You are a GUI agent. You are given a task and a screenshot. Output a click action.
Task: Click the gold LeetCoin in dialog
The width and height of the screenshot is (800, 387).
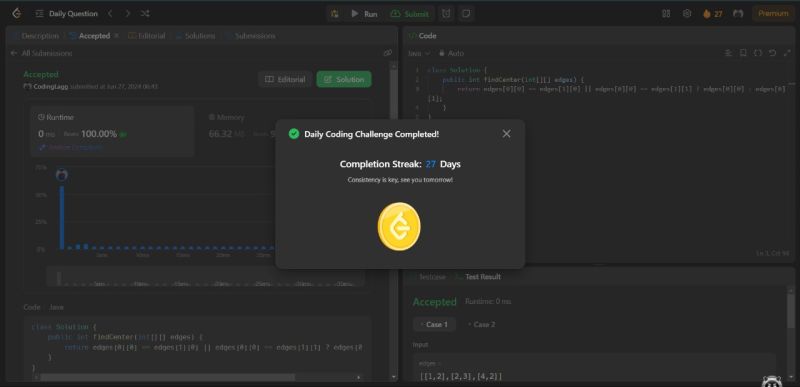pos(399,227)
